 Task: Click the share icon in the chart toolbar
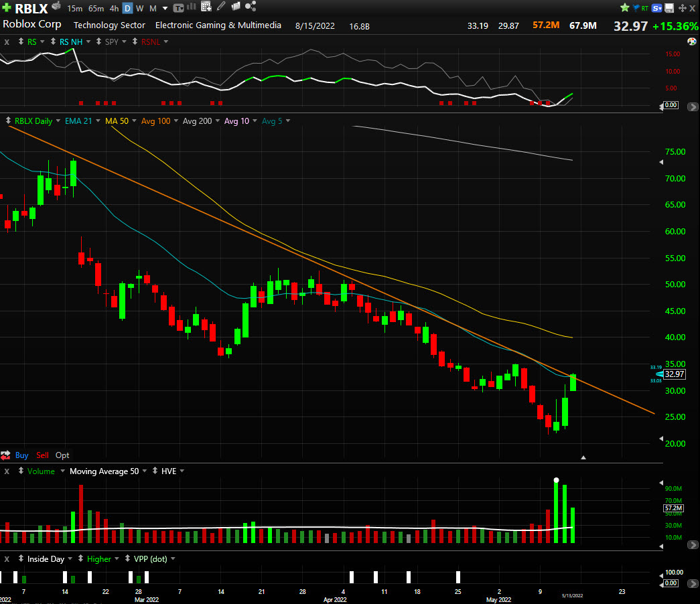point(251,6)
